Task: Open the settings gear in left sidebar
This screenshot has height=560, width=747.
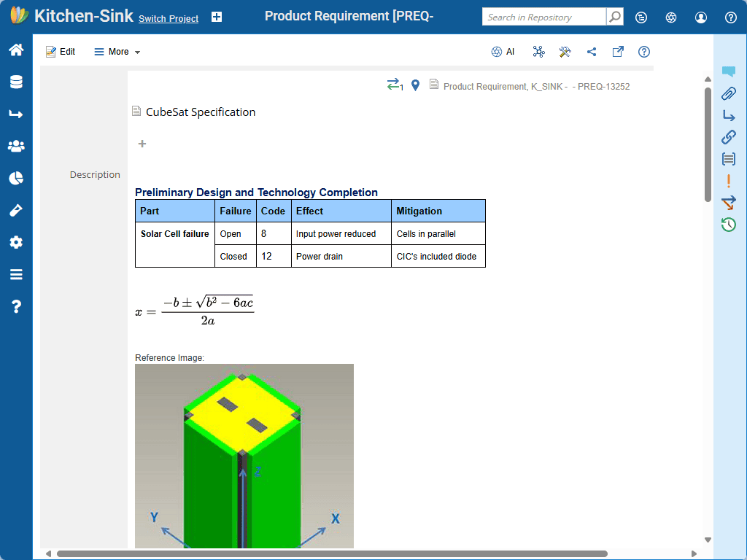Action: [16, 242]
